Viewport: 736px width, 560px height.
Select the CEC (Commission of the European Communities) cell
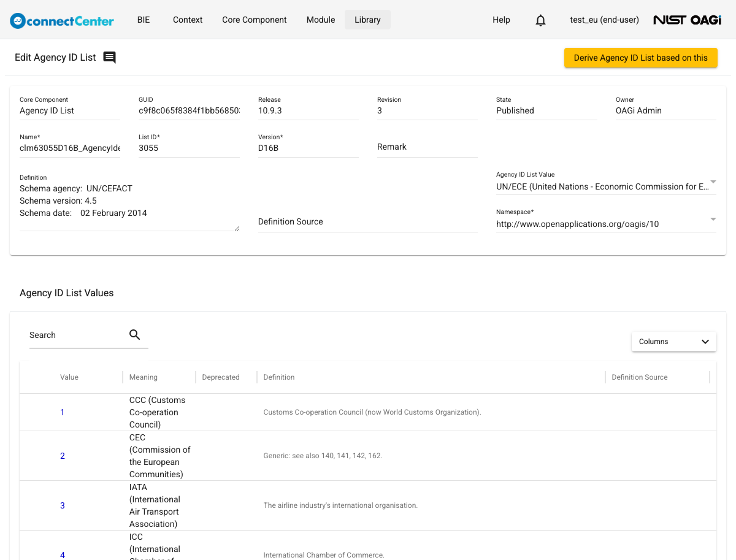(160, 456)
